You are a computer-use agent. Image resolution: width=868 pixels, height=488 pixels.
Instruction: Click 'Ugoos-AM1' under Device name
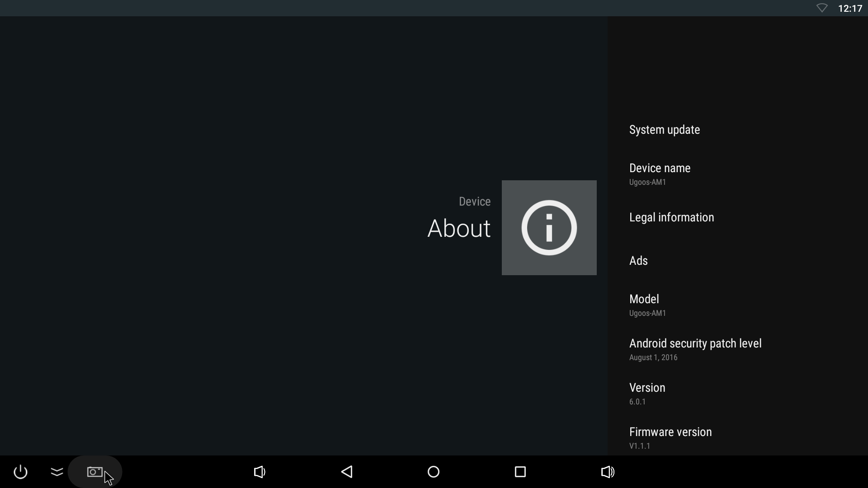(x=647, y=182)
